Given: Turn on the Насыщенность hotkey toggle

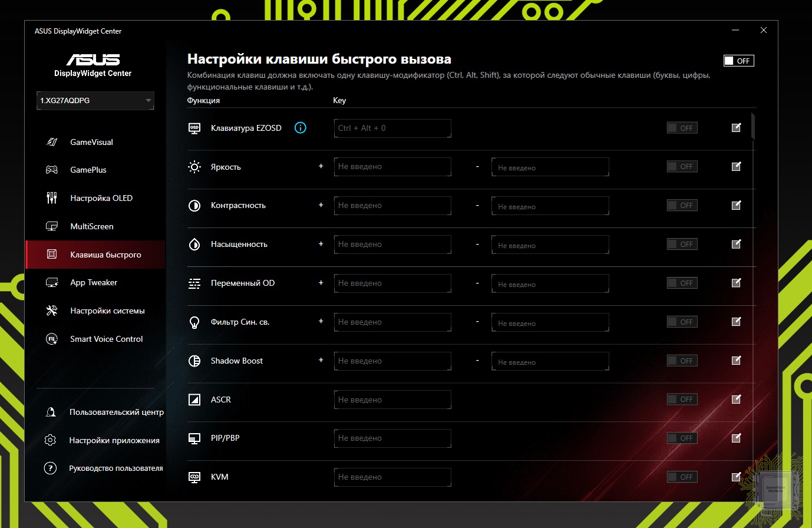Looking at the screenshot, I should 682,245.
